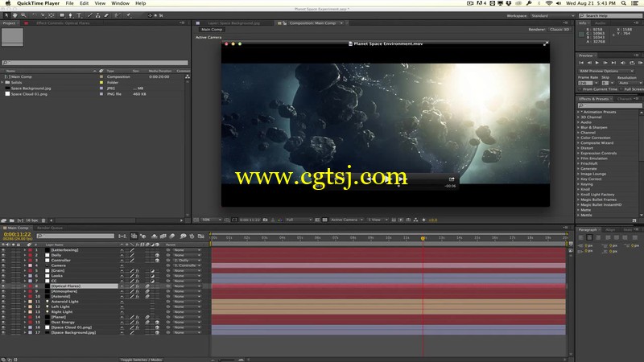Toggle the Frame Blending timeline switch icon
Screen dimensions: 644x362
coord(163,236)
